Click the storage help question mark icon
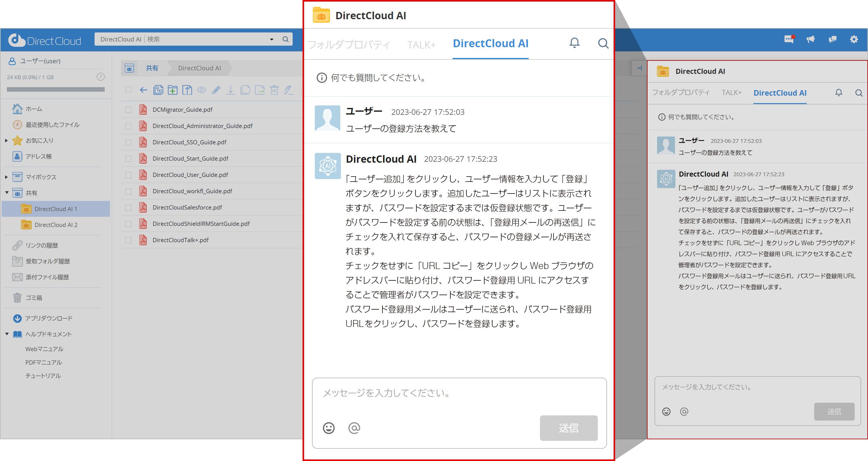This screenshot has width=868, height=461. [x=100, y=76]
